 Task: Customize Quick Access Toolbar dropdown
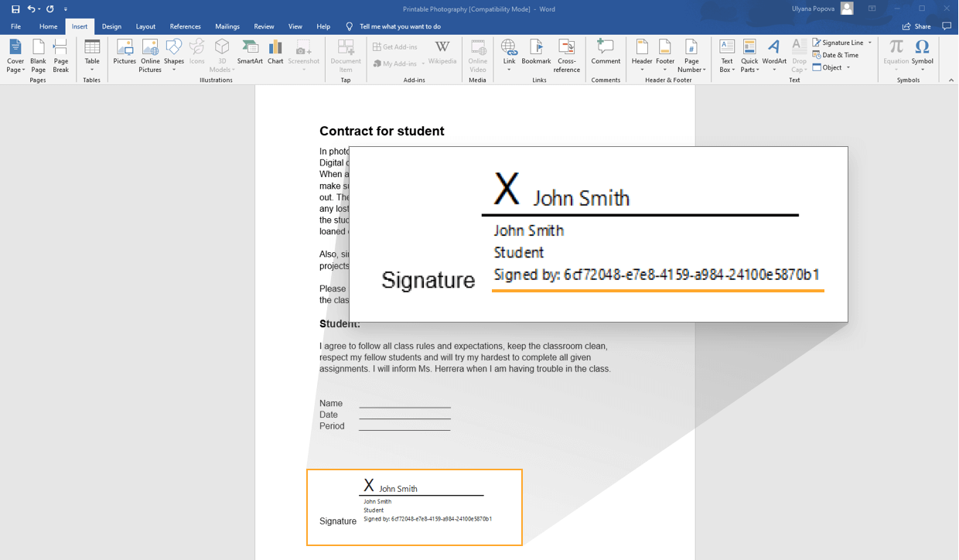point(66,9)
